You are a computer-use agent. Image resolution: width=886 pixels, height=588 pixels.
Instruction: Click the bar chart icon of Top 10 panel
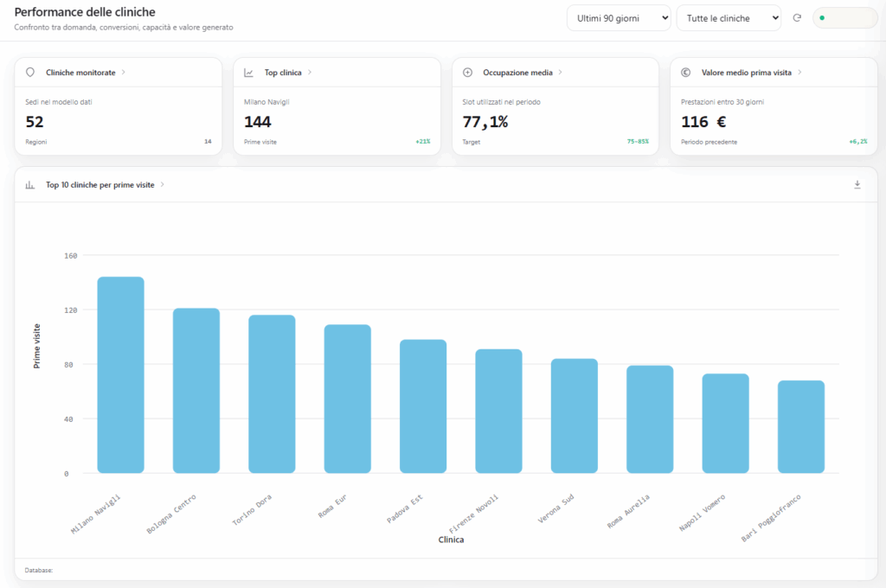tap(30, 185)
